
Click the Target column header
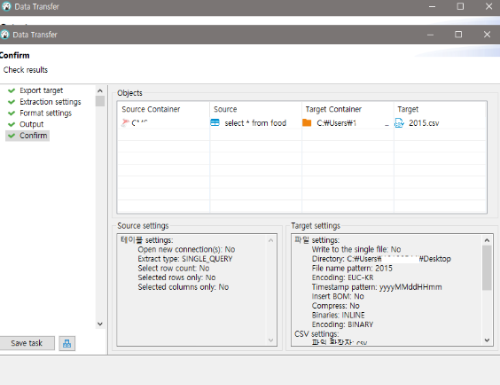pyautogui.click(x=408, y=109)
